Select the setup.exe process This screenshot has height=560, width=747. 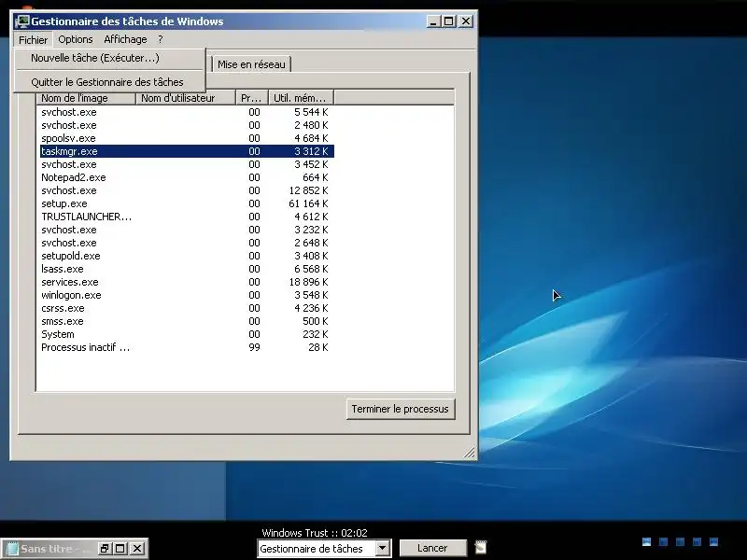coord(187,203)
